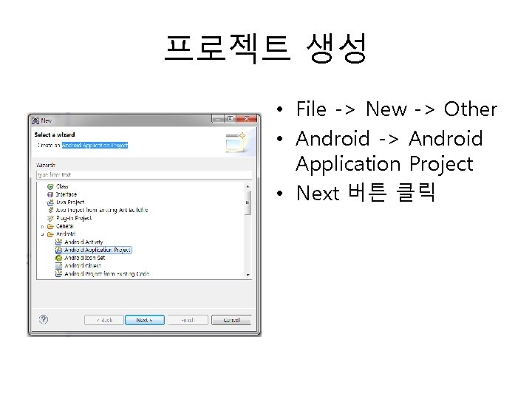Select the Plug-in Project entry
Image resolution: width=532 pixels, height=399 pixels.
click(74, 218)
